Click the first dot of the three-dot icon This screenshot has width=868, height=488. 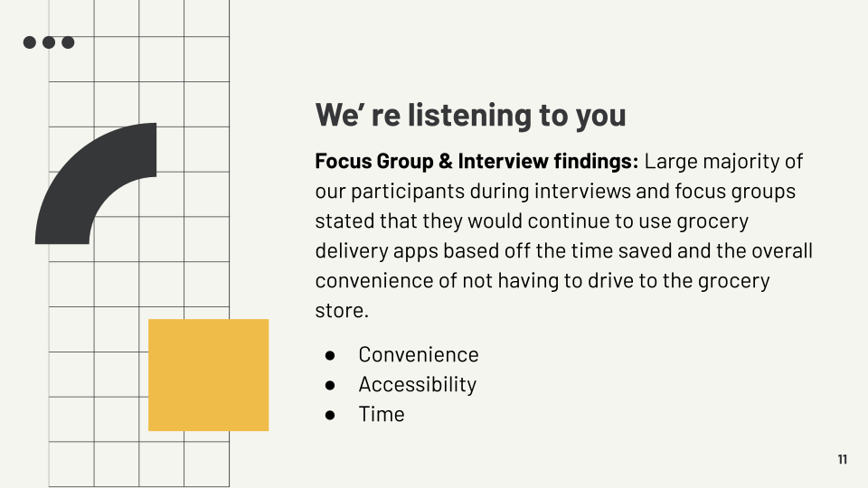[29, 42]
